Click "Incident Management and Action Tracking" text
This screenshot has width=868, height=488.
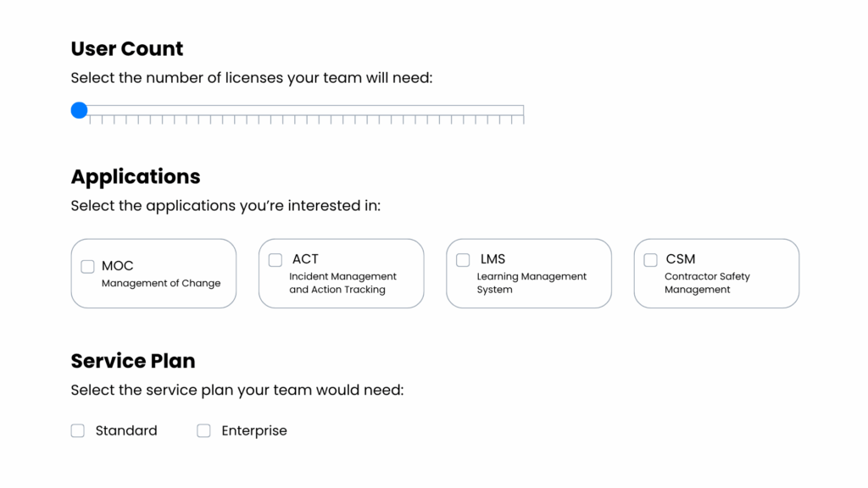tap(342, 283)
